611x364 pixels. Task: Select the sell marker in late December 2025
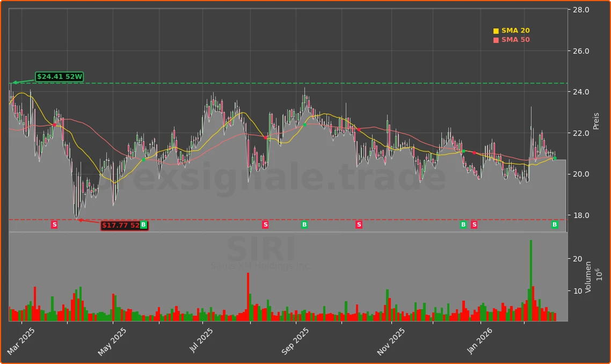pos(474,224)
